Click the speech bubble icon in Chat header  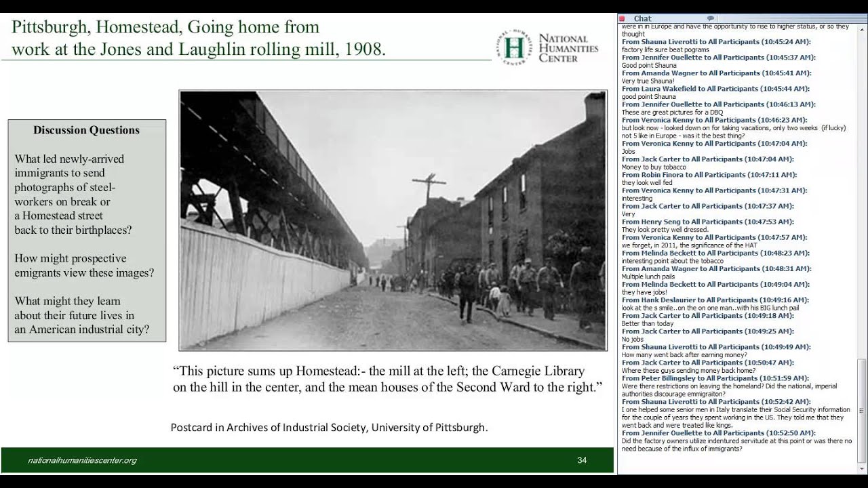pyautogui.click(x=711, y=18)
